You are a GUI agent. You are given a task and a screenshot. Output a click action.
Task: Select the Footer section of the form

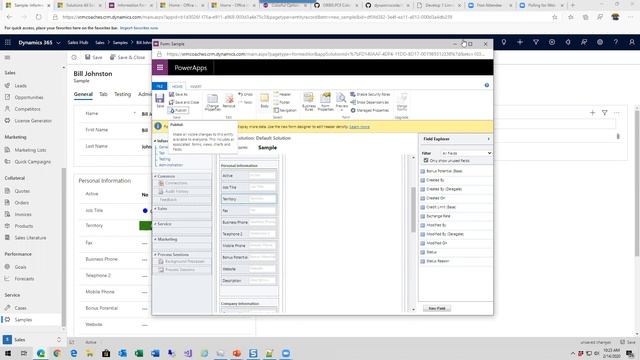click(x=282, y=102)
